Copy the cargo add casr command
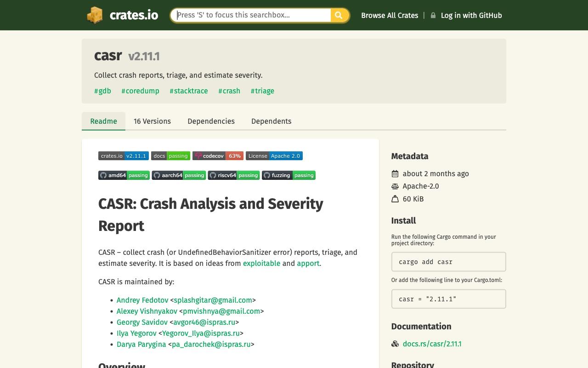Image resolution: width=588 pixels, height=368 pixels. point(448,262)
